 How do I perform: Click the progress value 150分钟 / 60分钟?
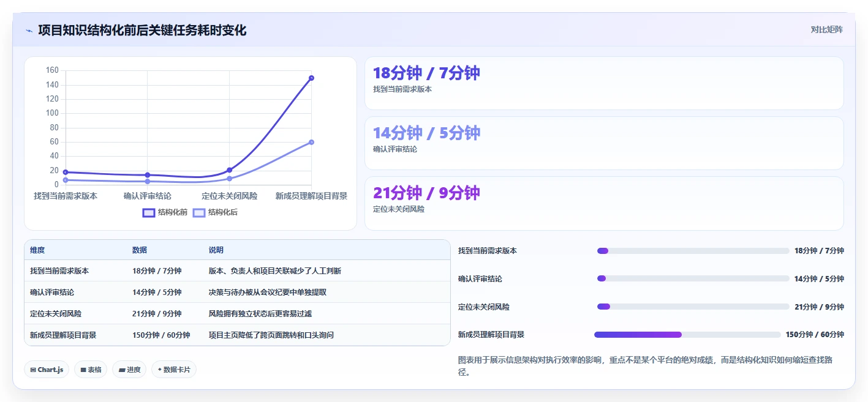[x=815, y=335]
